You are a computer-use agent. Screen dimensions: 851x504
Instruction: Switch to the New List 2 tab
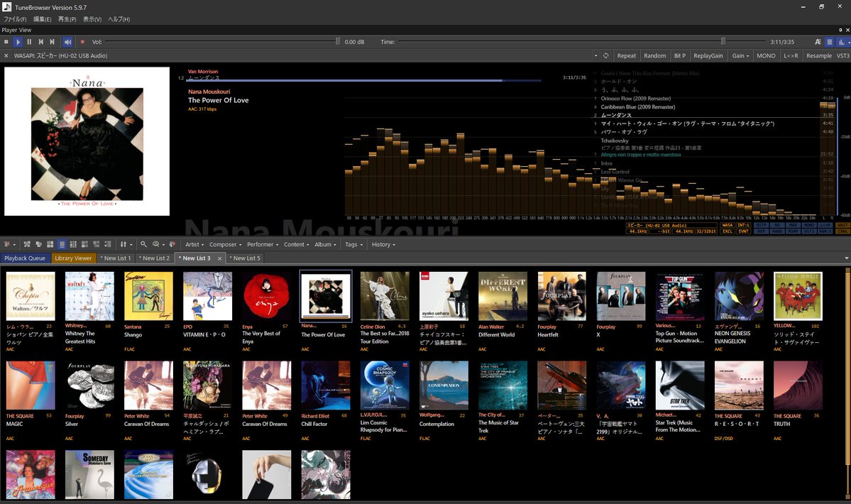click(x=155, y=259)
